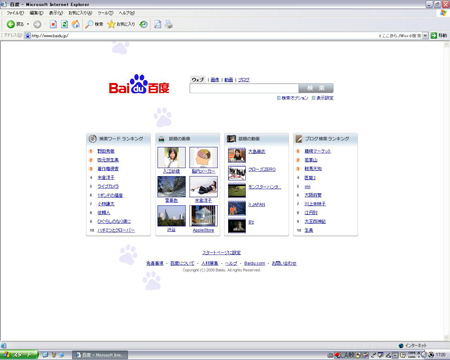
Task: Click the Print icon in toolbar
Action: [x=169, y=24]
